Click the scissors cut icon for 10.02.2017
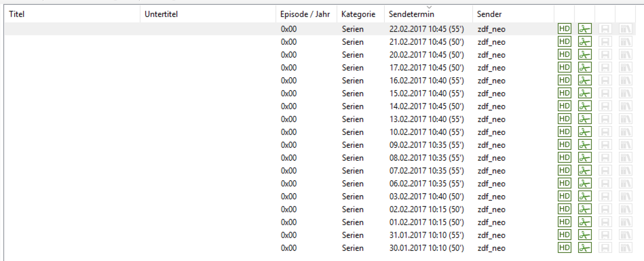Viewport: 644px width, 261px height. pyautogui.click(x=585, y=132)
